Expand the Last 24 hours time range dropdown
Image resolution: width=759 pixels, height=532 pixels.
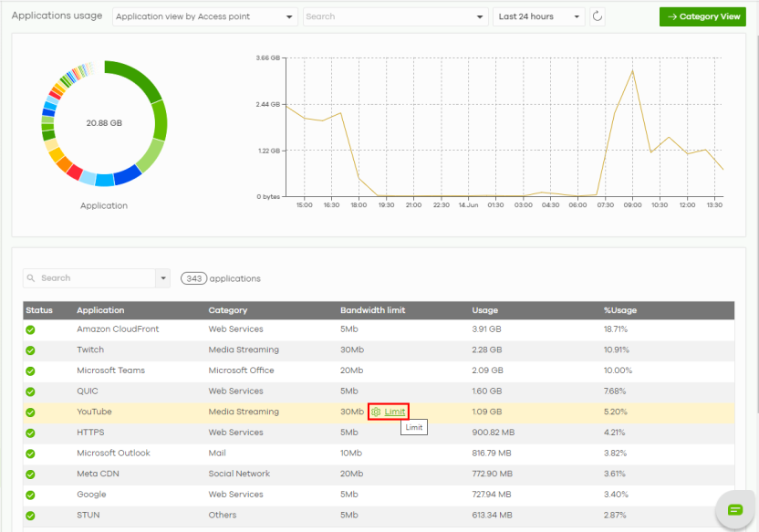(x=539, y=16)
